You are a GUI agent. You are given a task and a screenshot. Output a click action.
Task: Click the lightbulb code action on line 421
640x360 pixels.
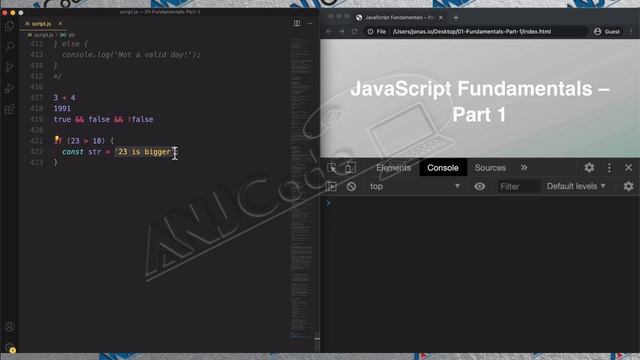[x=57, y=140]
